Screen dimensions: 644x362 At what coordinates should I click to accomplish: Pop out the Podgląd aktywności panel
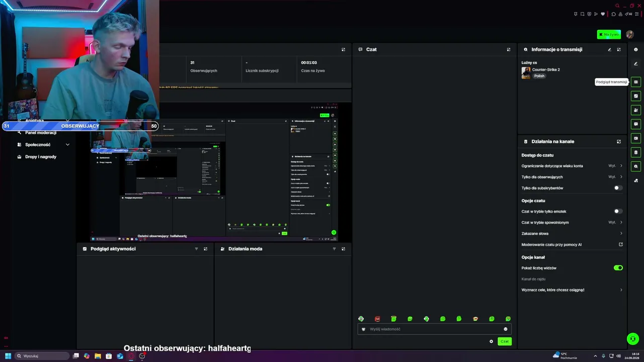click(x=205, y=249)
